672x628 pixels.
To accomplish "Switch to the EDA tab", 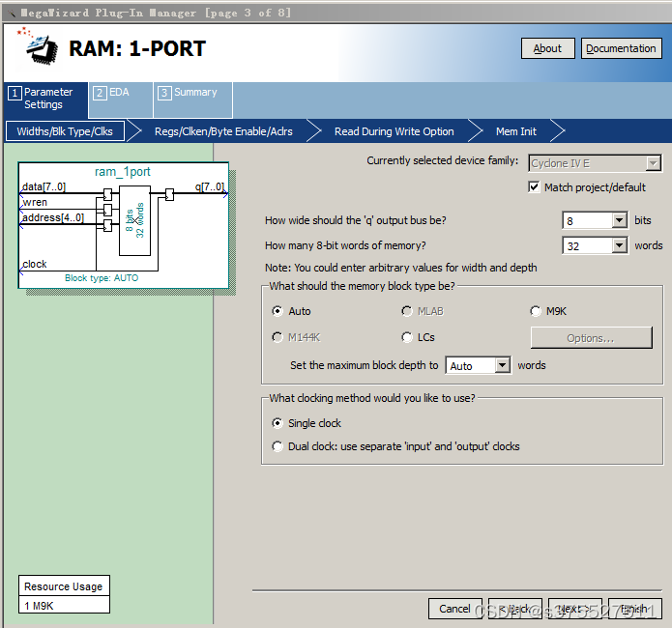I will 121,100.
